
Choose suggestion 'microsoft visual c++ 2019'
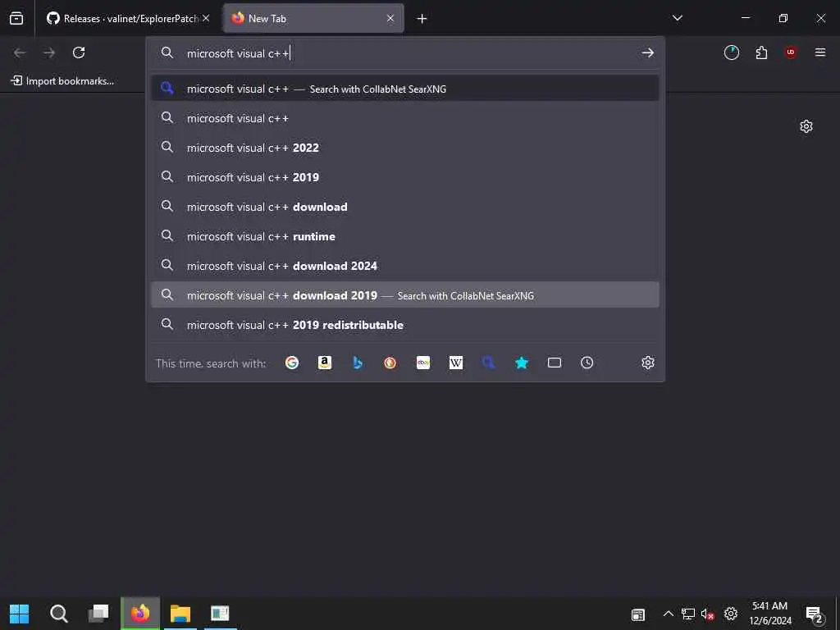point(405,177)
